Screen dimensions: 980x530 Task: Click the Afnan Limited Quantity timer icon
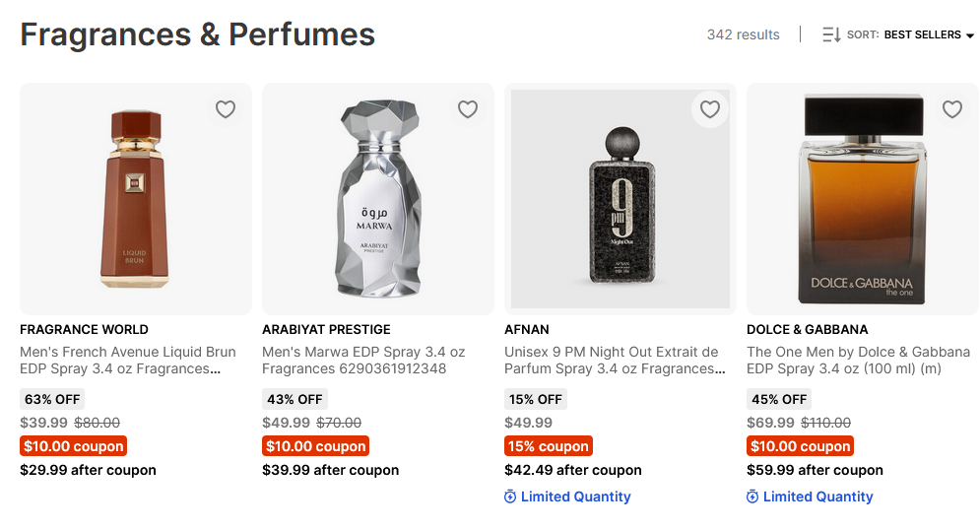click(510, 497)
